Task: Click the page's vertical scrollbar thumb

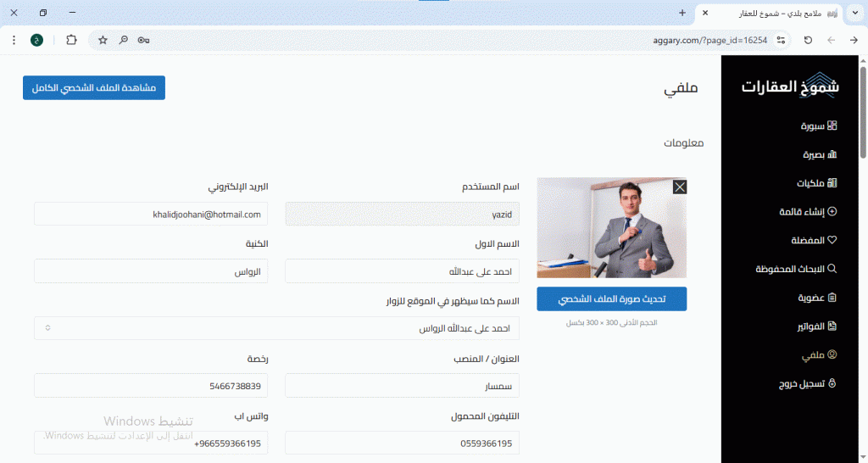Action: (863, 110)
